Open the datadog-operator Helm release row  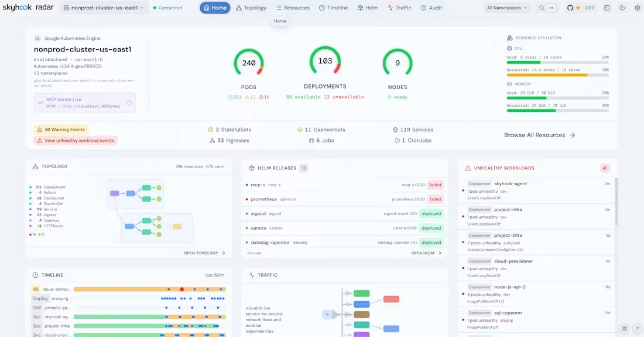coord(345,243)
